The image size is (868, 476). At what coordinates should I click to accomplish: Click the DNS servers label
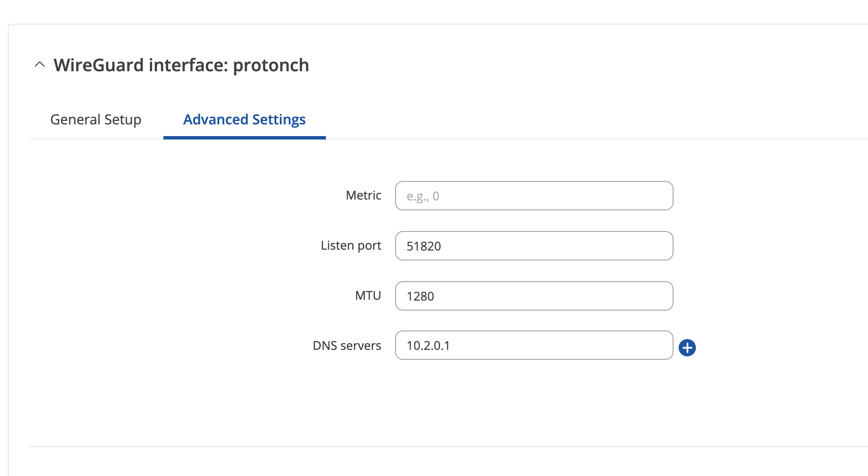[x=347, y=346]
